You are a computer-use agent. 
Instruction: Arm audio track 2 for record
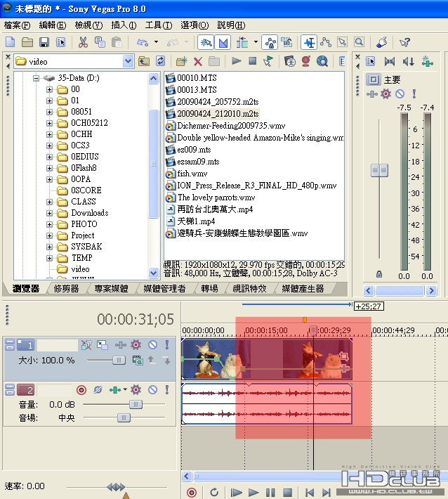click(81, 389)
